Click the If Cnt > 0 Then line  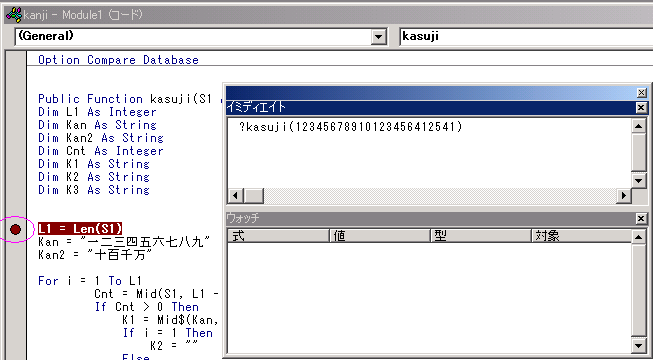coord(147,307)
